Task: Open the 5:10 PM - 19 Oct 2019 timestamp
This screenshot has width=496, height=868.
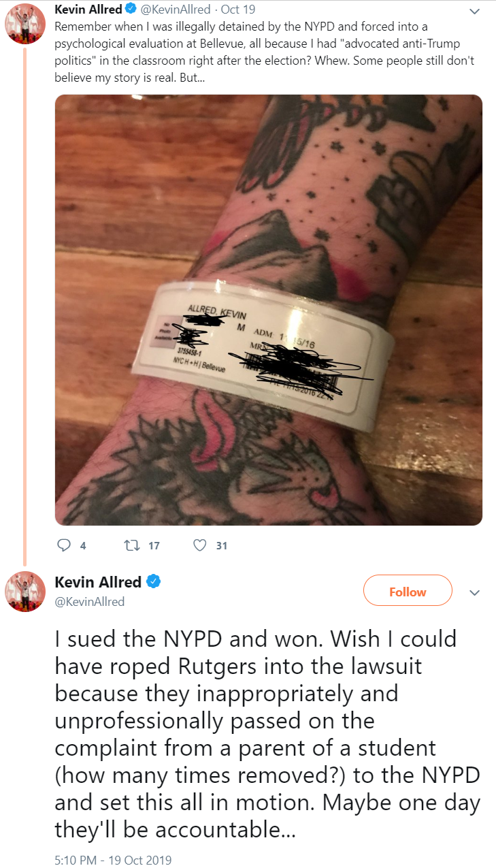Action: point(113,860)
